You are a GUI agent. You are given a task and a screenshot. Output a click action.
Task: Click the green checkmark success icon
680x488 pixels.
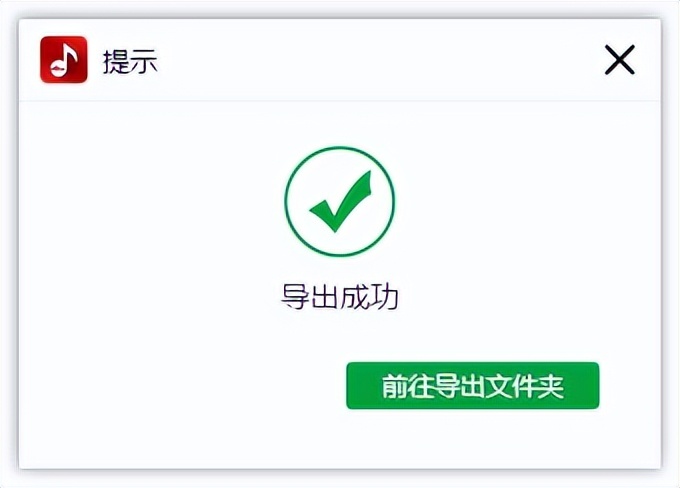tap(340, 202)
